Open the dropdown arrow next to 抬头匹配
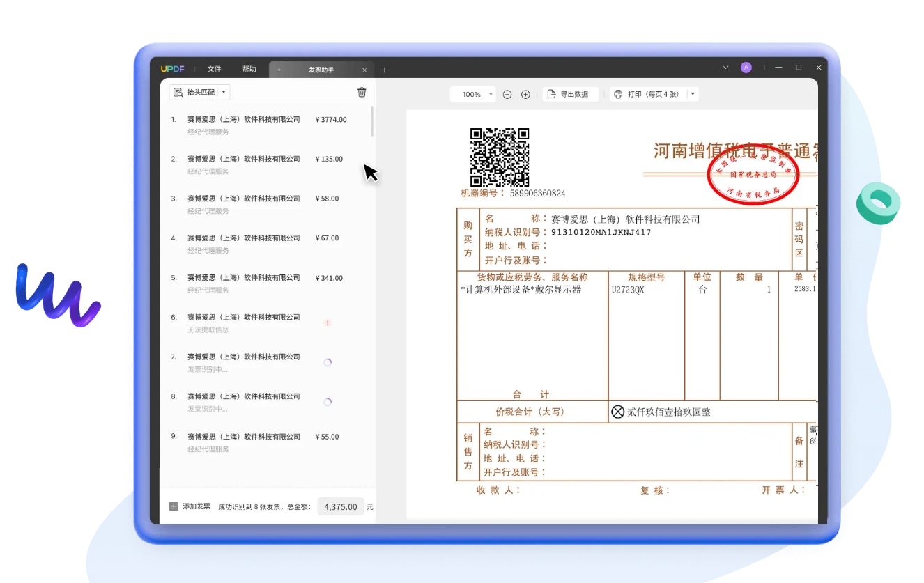Viewport: 924px width, 583px height. [x=224, y=92]
